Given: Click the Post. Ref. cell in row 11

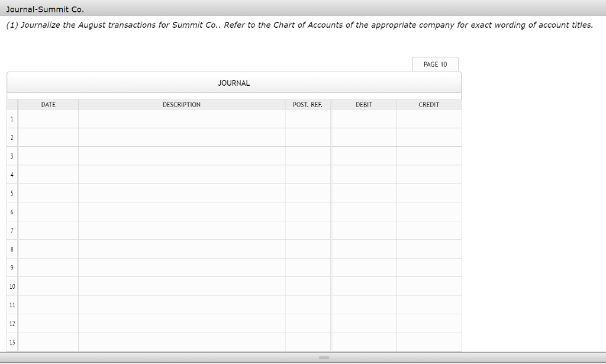Looking at the screenshot, I should pyautogui.click(x=308, y=305).
